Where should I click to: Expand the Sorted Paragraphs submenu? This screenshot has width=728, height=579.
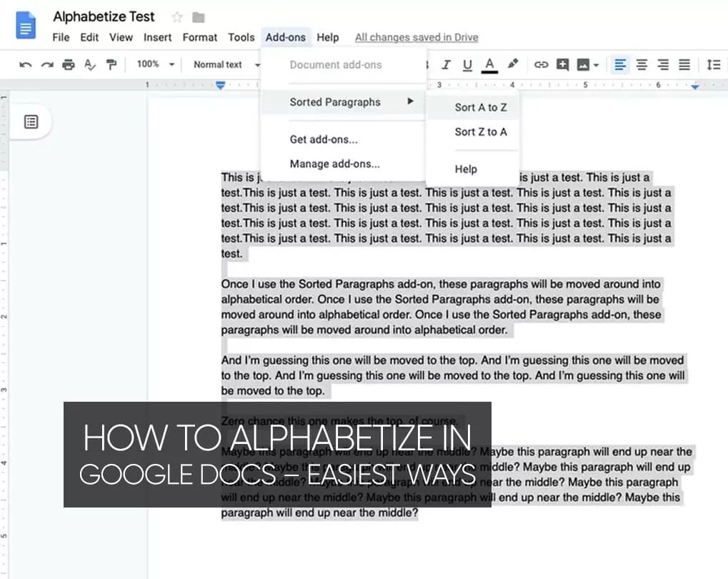[x=336, y=102]
